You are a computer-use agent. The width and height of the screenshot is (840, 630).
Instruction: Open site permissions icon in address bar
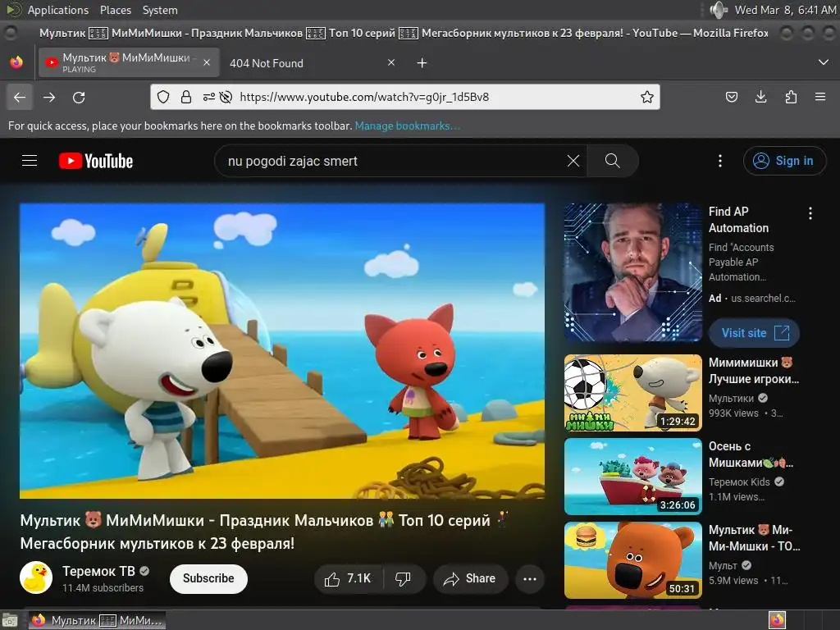click(x=209, y=97)
